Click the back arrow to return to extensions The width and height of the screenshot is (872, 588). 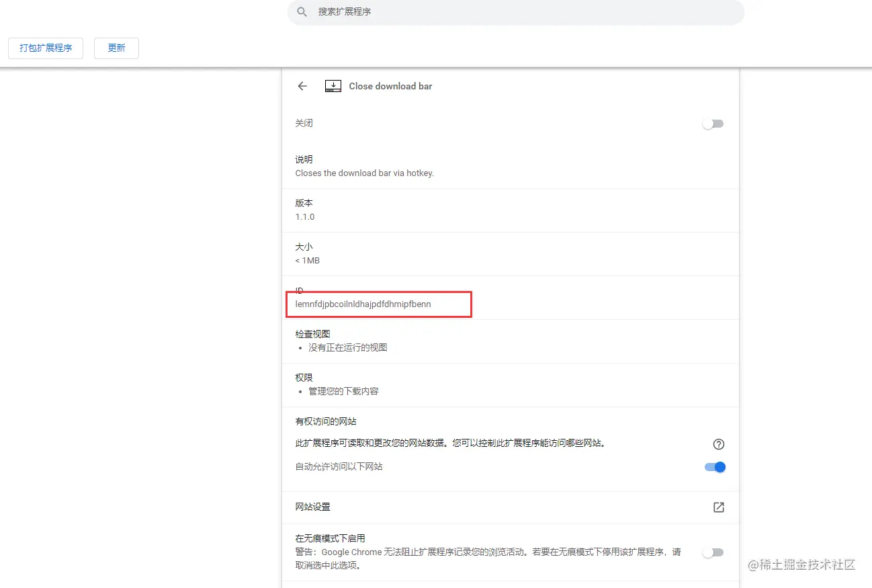pyautogui.click(x=302, y=86)
